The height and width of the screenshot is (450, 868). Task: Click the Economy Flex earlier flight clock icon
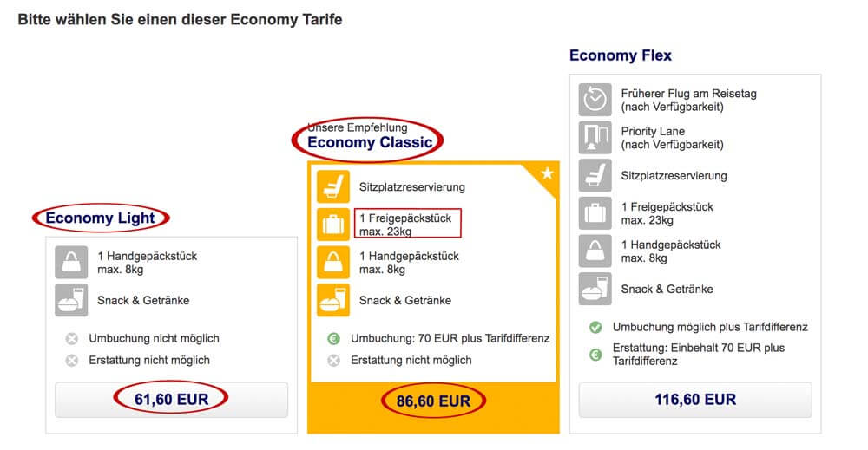595,100
